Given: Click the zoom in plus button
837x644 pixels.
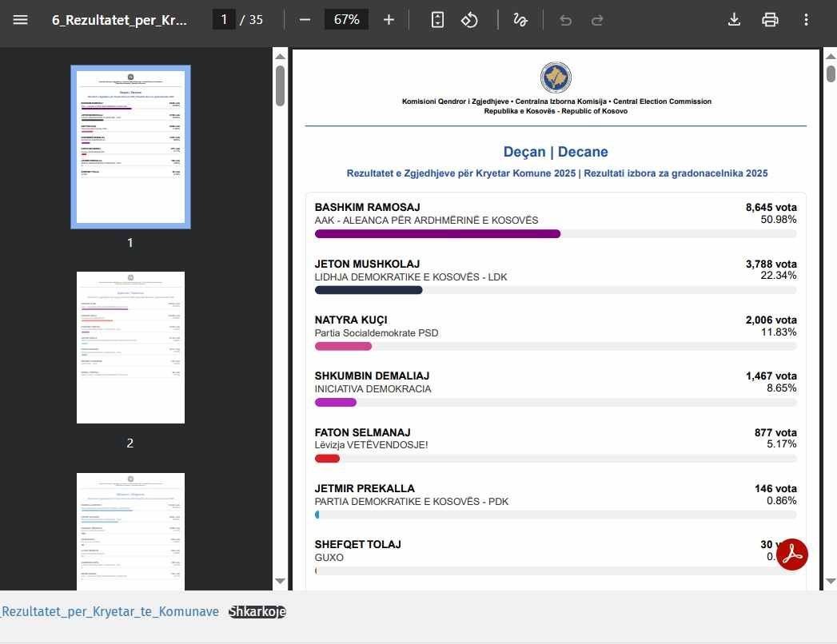Looking at the screenshot, I should tap(389, 20).
